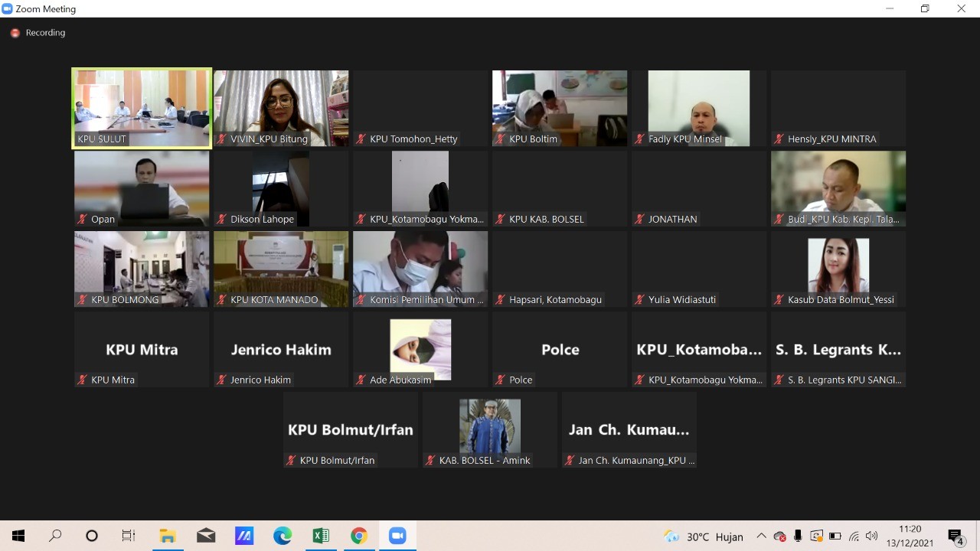This screenshot has width=980, height=551.
Task: Open Microsoft Edge from taskbar
Action: pos(283,536)
